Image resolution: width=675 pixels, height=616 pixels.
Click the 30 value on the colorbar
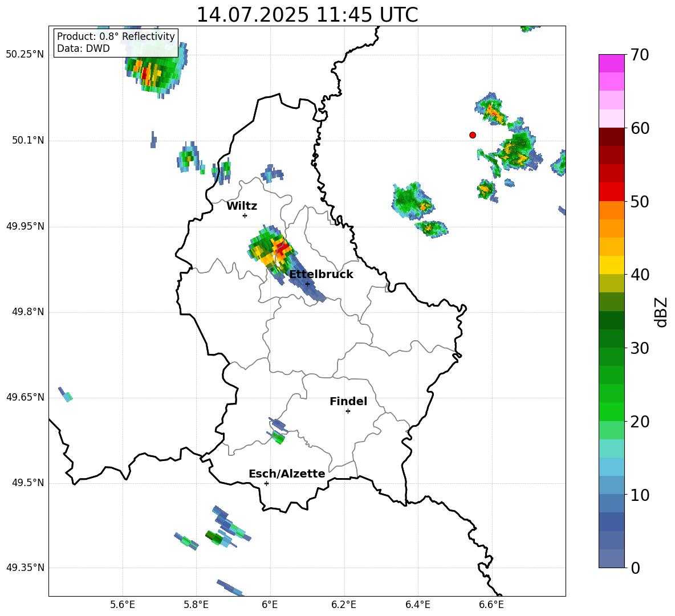click(640, 348)
